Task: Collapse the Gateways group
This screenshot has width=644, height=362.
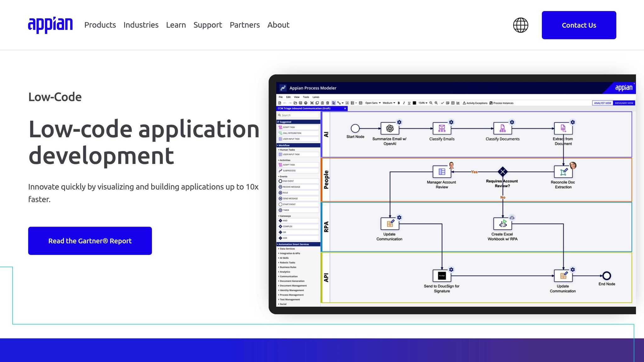Action: (285, 216)
